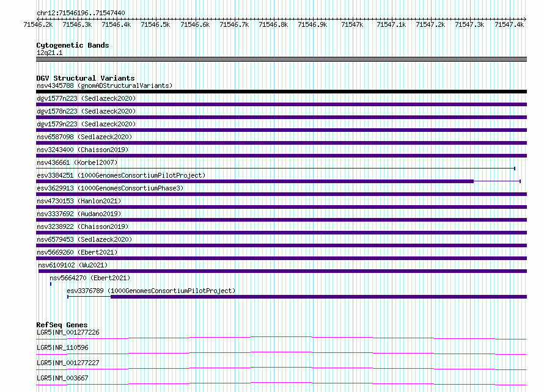Click the purple dgv1577n223 feature bar
Image resolution: width=544 pixels, height=392 pixels.
281,104
